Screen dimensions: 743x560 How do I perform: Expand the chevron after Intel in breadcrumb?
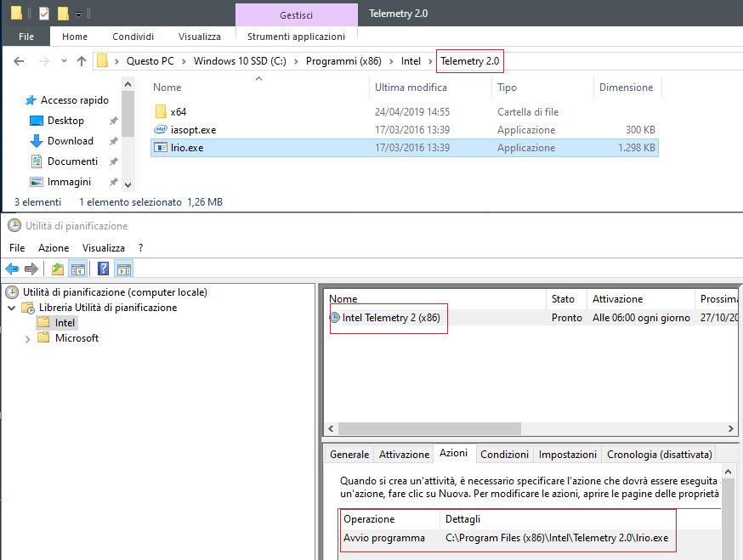pos(430,61)
